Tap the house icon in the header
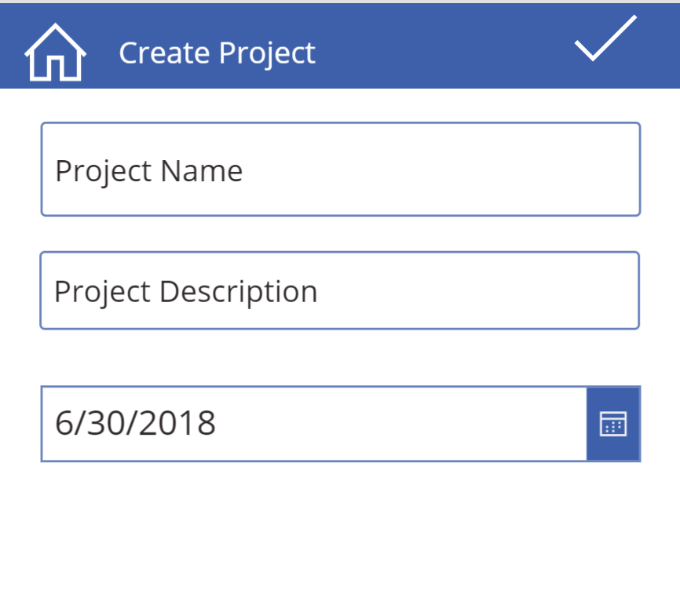The height and width of the screenshot is (616, 680). point(55,52)
